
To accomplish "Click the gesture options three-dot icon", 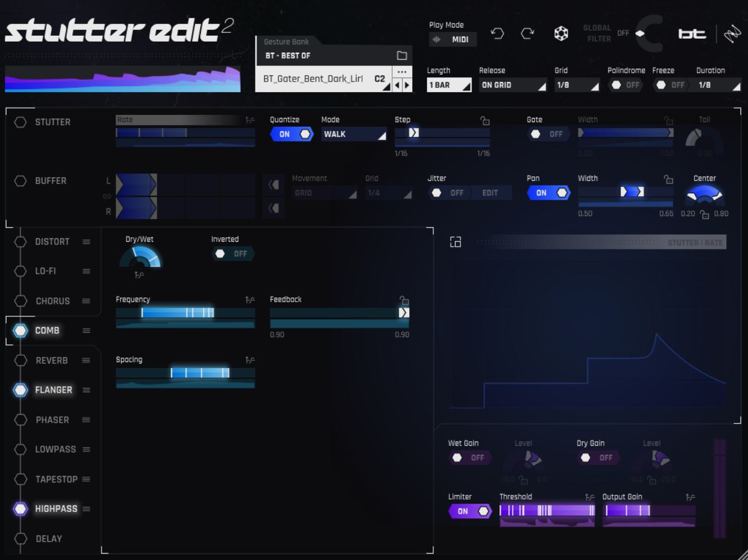I will point(402,72).
